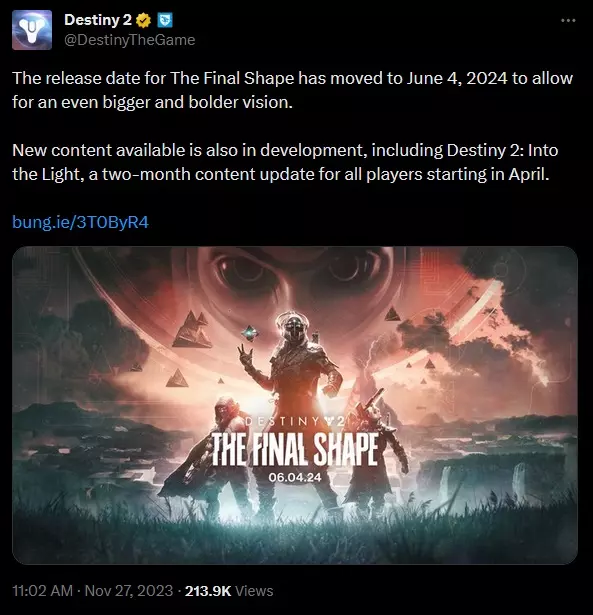Click the Nov 27, 2023 date
Screen dimensions: 593x615
[x=129, y=591]
